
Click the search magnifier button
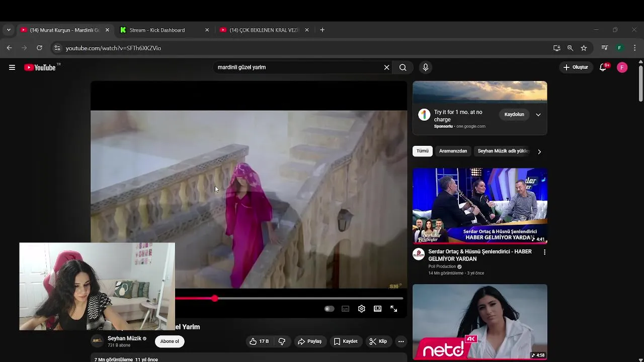pyautogui.click(x=403, y=67)
